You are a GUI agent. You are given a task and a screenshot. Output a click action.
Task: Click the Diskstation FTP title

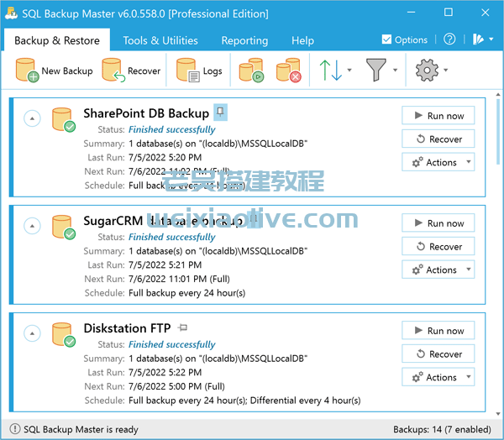(x=127, y=327)
